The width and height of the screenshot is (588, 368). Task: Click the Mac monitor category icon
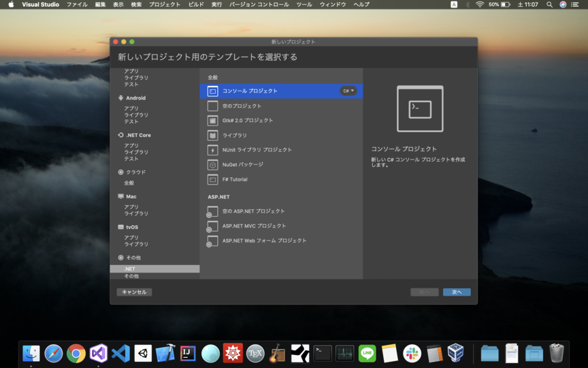[x=120, y=196]
